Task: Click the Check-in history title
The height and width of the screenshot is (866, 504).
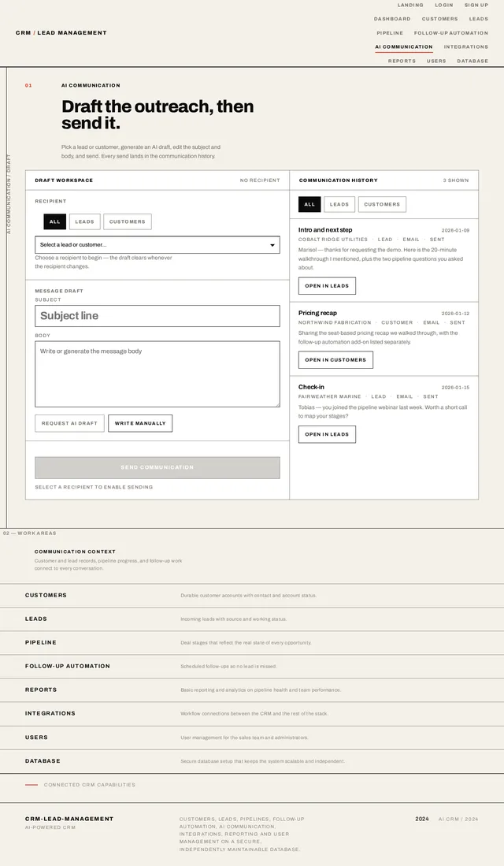Action: [x=311, y=387]
